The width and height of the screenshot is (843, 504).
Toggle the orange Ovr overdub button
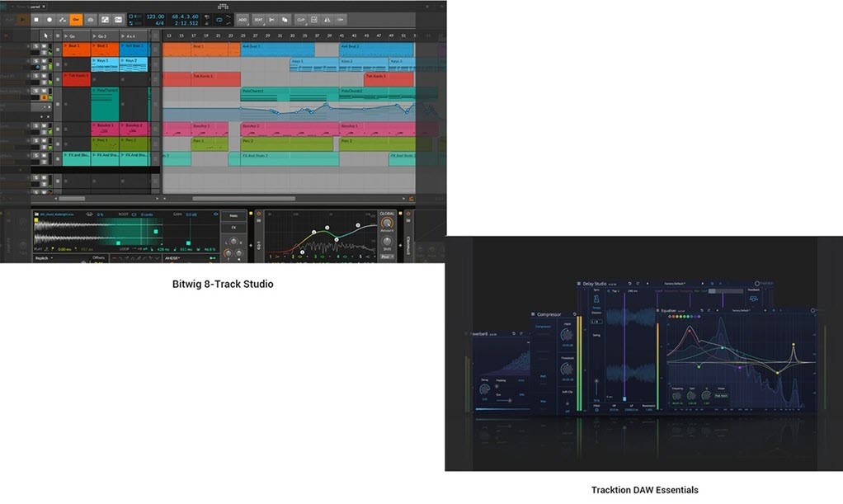pyautogui.click(x=76, y=19)
